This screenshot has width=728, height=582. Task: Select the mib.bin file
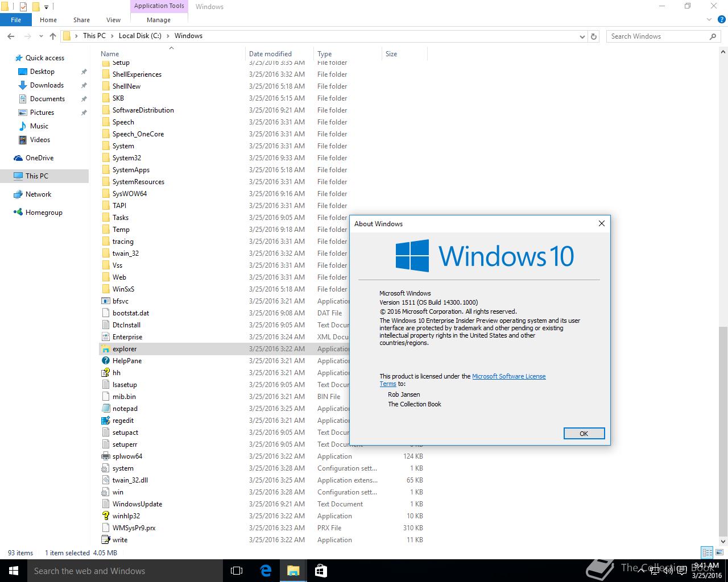pos(124,397)
